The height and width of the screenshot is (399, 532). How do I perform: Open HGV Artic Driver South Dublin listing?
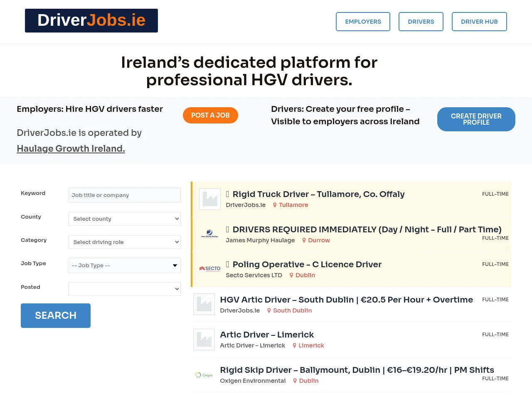347,300
